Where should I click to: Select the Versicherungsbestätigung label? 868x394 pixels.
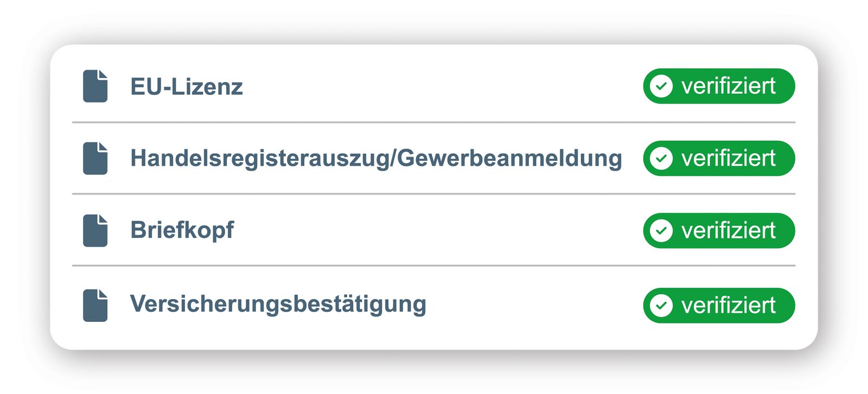click(x=278, y=304)
